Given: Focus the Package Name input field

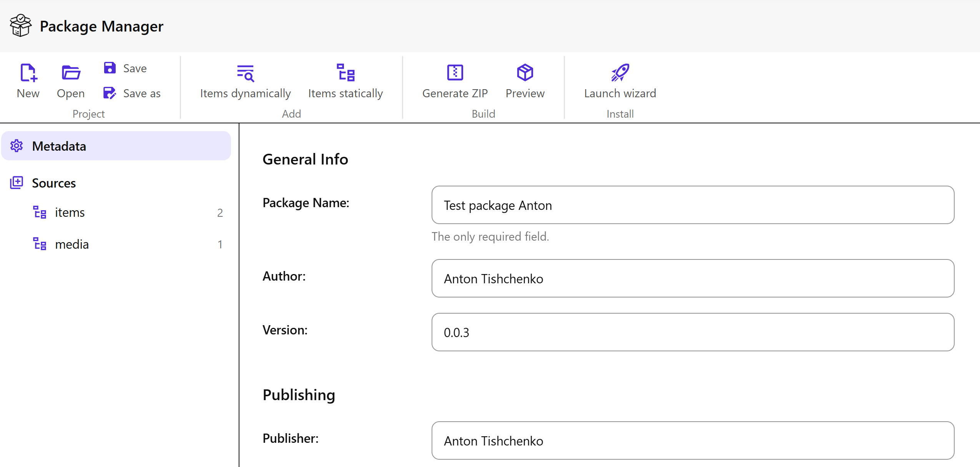Looking at the screenshot, I should point(693,205).
